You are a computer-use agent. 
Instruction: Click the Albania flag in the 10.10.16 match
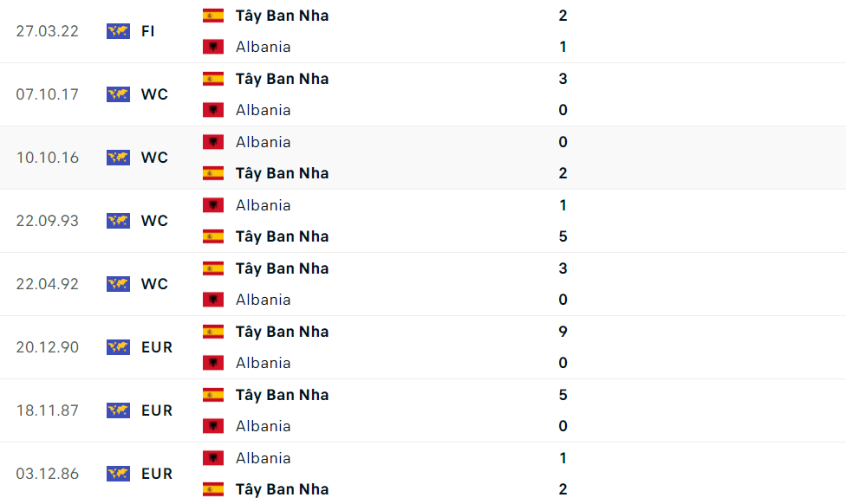(213, 142)
